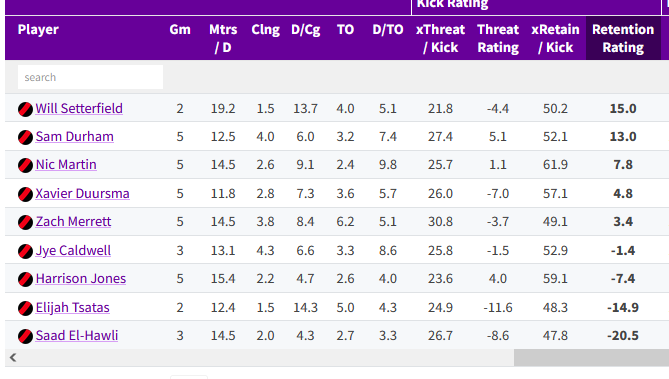The width and height of the screenshot is (669, 379).
Task: Focus the player search field
Action: point(90,77)
